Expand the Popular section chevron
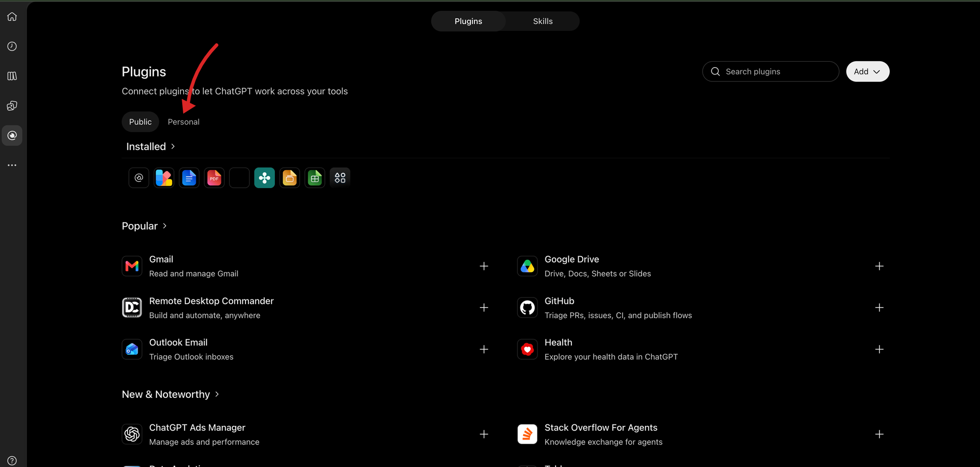The image size is (980, 467). (165, 226)
